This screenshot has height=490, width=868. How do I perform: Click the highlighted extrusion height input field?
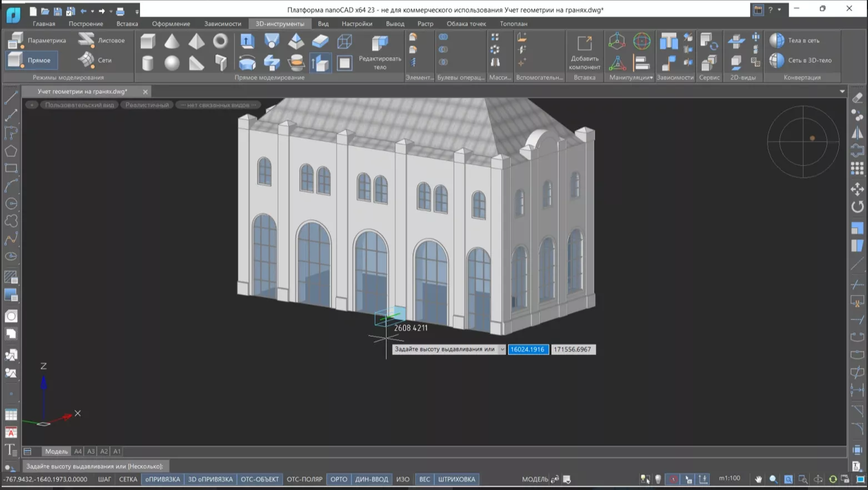528,349
